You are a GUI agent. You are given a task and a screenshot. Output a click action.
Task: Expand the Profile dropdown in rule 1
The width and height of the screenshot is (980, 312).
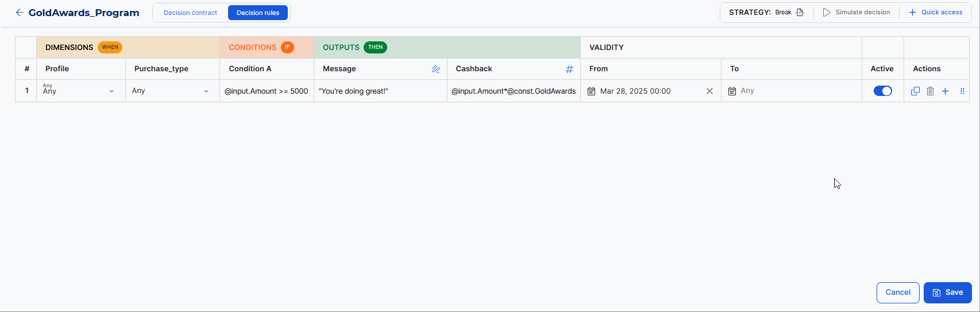click(x=111, y=91)
